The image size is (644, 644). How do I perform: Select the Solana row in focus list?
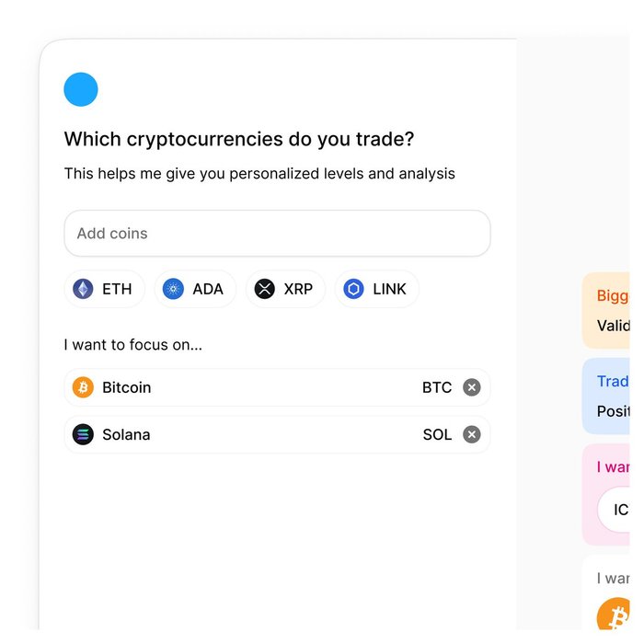pos(258,434)
